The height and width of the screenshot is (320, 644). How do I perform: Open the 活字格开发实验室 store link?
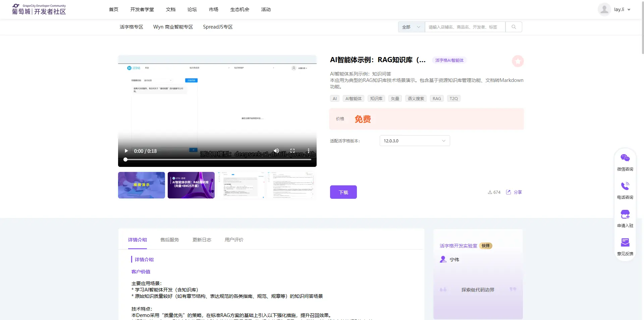click(459, 246)
